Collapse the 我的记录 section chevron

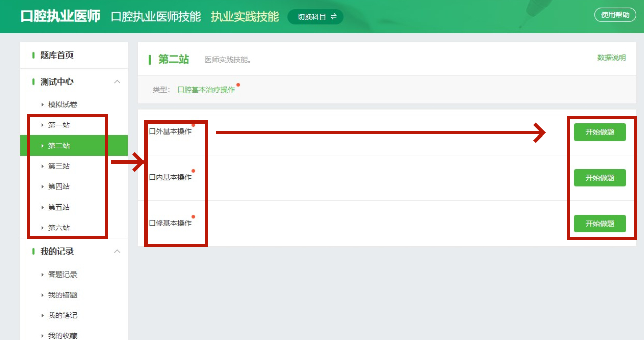(x=117, y=251)
